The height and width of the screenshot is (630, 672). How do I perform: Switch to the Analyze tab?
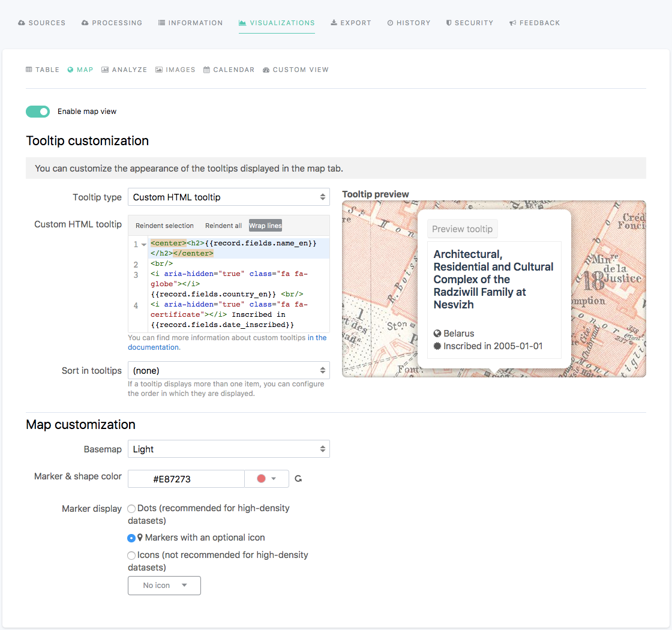point(124,70)
